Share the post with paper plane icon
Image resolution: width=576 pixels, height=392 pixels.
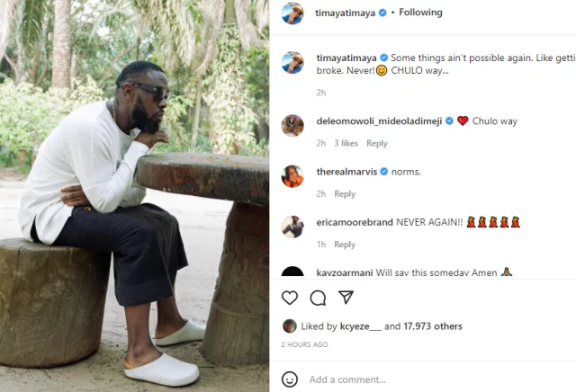coord(346,298)
